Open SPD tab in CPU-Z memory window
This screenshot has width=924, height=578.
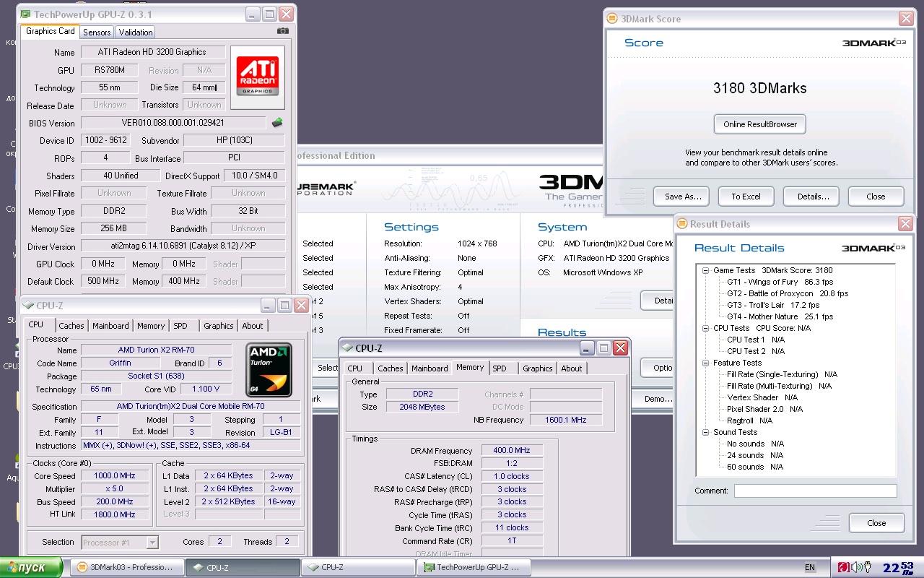tap(500, 368)
